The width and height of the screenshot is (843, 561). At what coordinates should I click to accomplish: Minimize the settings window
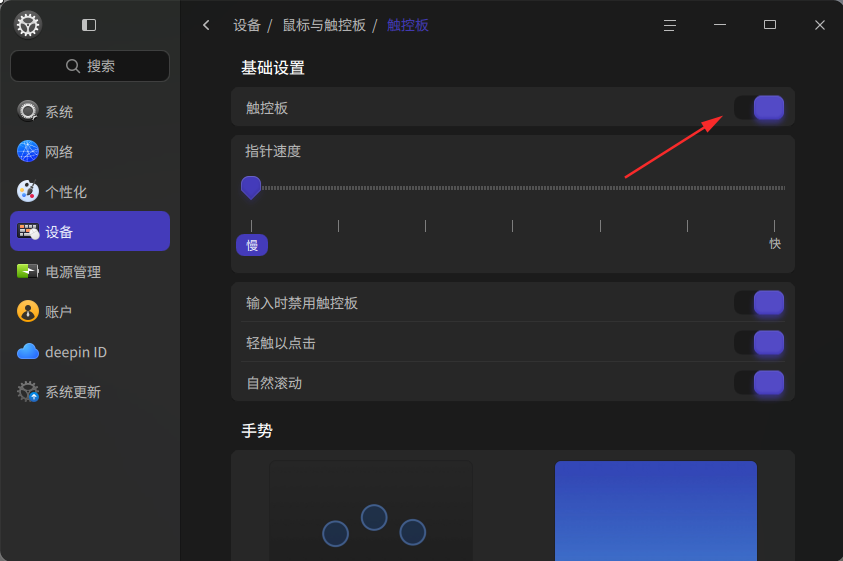coord(720,25)
